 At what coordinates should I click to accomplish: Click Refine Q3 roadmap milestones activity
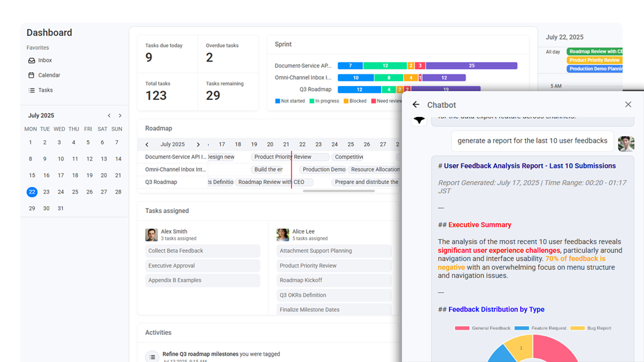pos(221,354)
